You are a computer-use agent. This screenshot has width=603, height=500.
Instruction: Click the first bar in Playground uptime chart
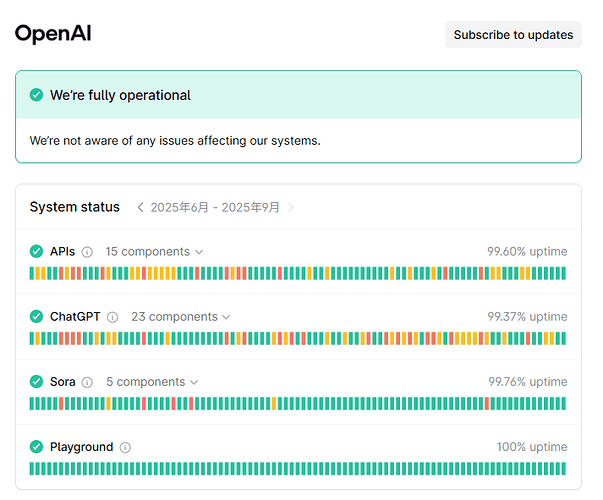(33, 469)
